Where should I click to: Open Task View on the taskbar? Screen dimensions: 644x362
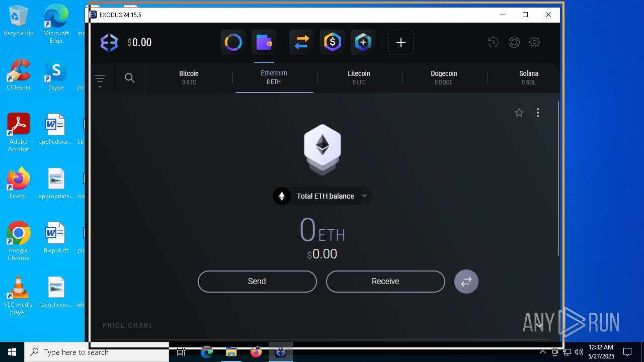(181, 352)
